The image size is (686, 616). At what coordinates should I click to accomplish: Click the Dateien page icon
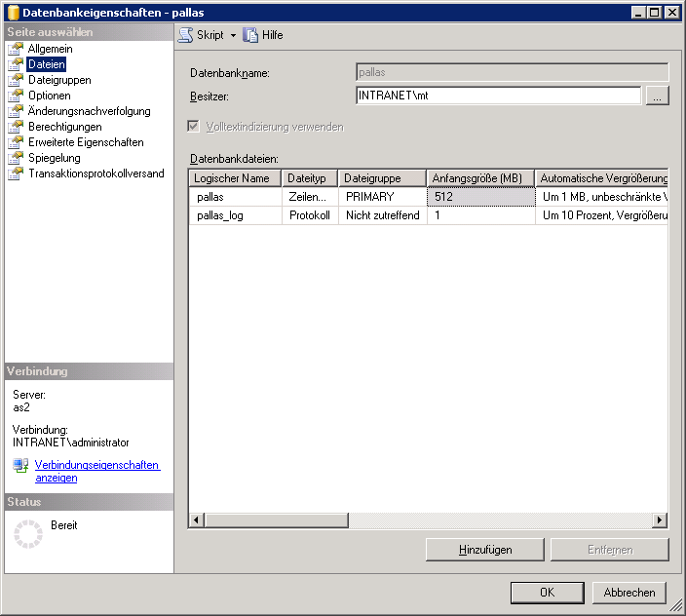tap(16, 64)
